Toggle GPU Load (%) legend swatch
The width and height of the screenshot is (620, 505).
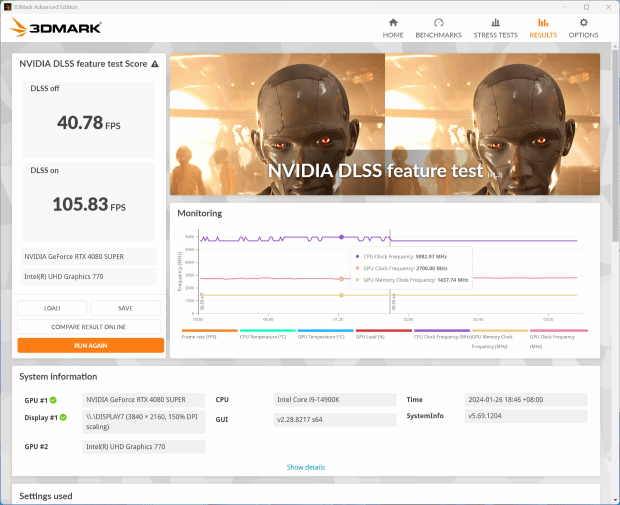tap(384, 331)
